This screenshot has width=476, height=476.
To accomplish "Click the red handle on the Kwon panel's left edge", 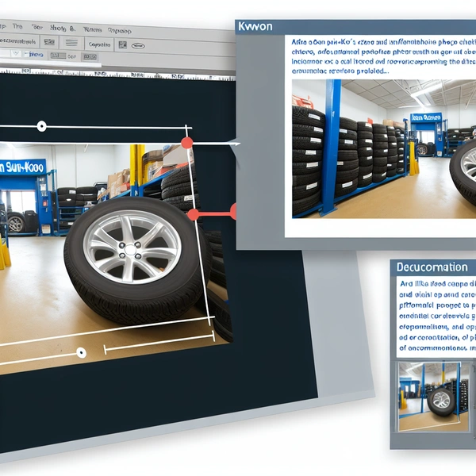I will point(235,211).
